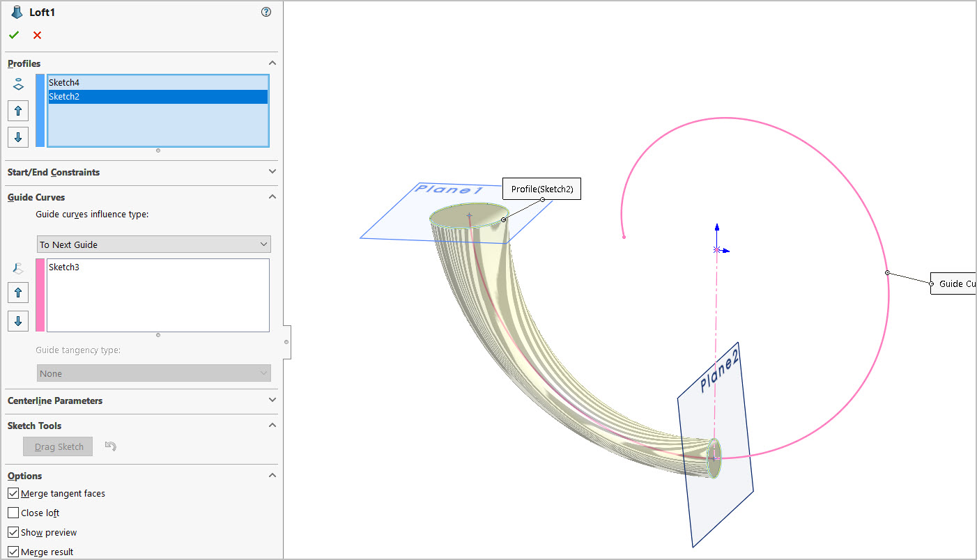This screenshot has width=977, height=560.
Task: Click the property panel collapse handle
Action: (x=286, y=342)
